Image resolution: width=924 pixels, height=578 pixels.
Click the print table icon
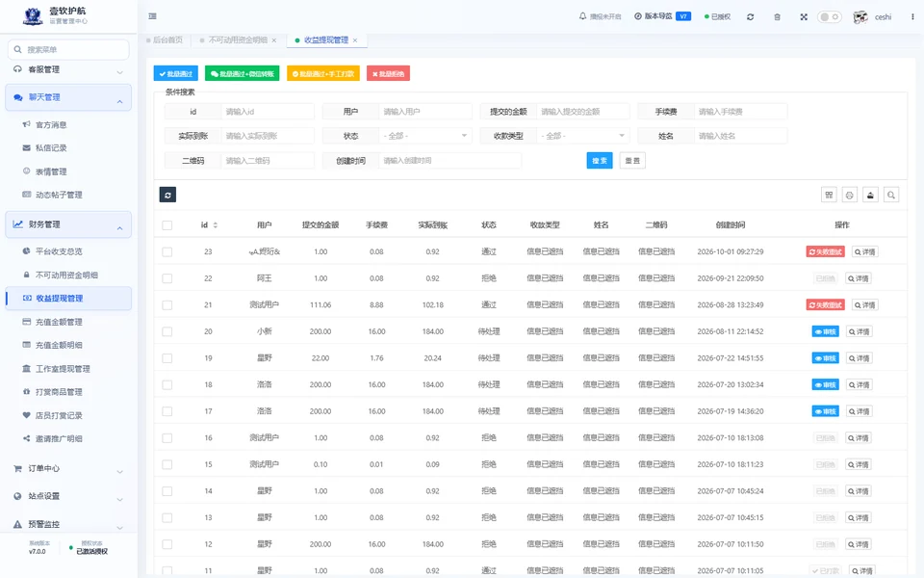850,195
